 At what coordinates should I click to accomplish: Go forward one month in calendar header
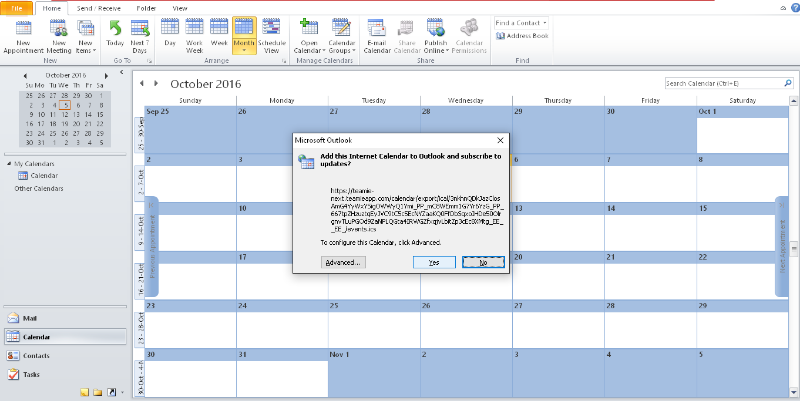pyautogui.click(x=156, y=83)
